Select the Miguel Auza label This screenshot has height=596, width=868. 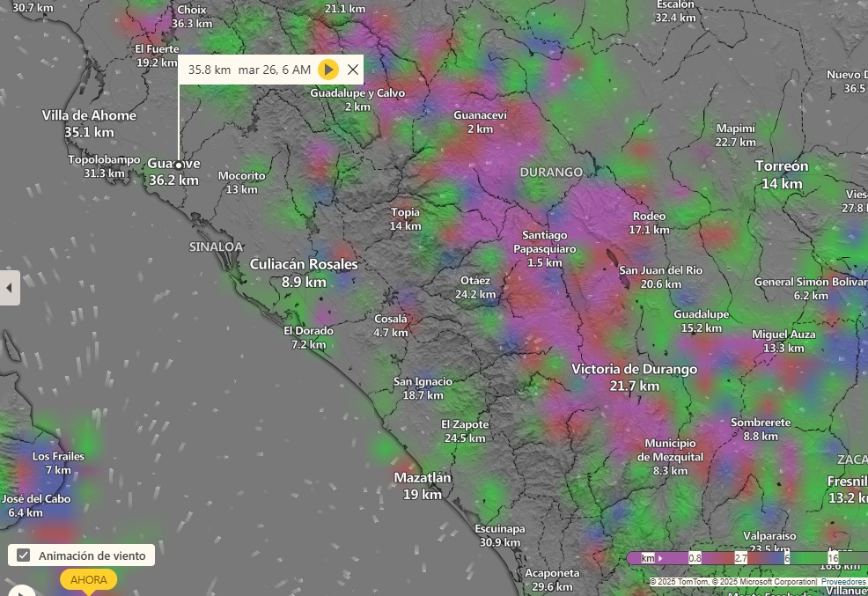coord(783,341)
